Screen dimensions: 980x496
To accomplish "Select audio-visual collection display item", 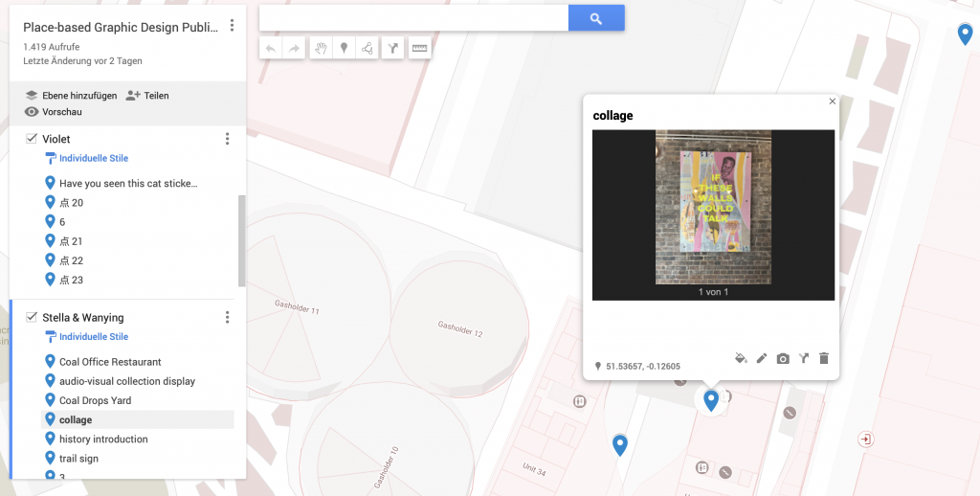I will pyautogui.click(x=138, y=381).
